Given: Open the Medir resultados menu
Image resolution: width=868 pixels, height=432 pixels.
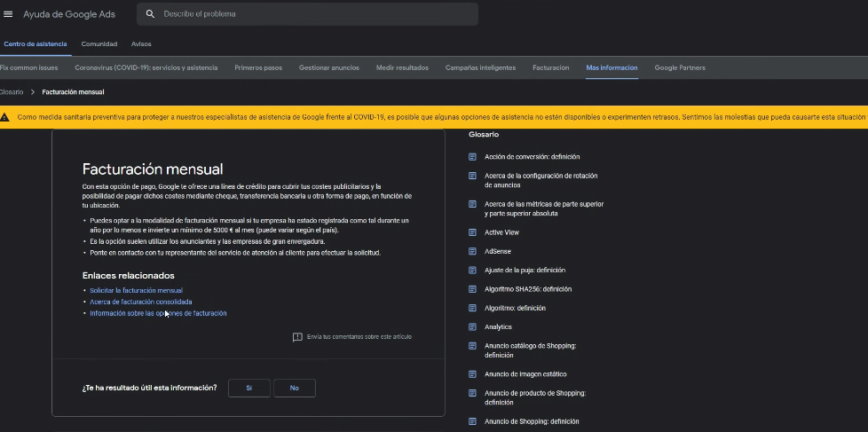Looking at the screenshot, I should 402,67.
